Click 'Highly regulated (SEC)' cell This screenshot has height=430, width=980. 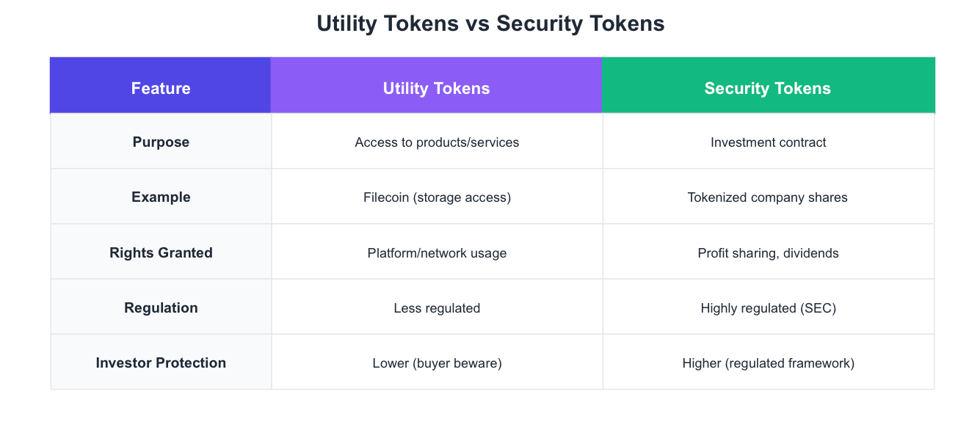768,308
